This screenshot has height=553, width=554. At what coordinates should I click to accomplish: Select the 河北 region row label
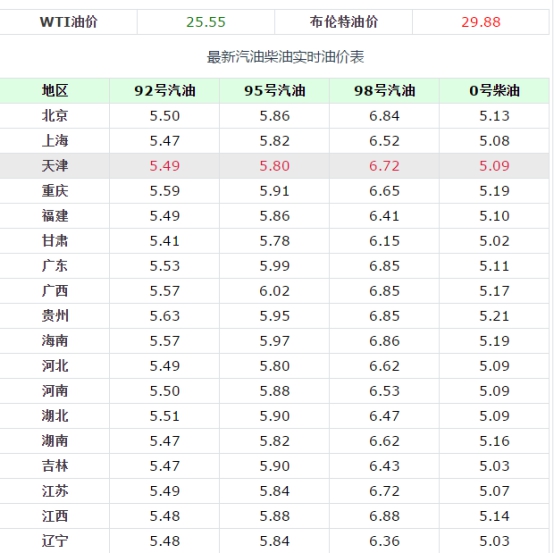(x=54, y=366)
